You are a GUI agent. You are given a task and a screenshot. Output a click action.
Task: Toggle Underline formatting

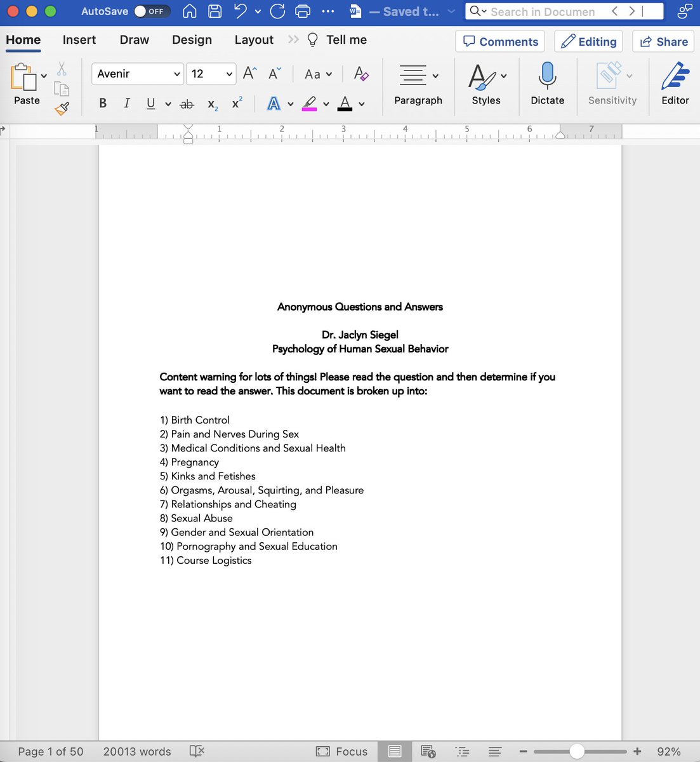150,104
